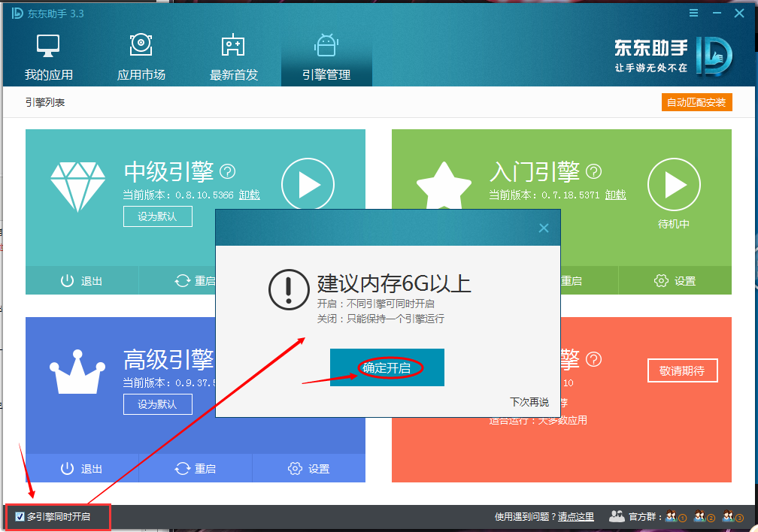
Task: Open official group 3 icon in status bar
Action: [732, 516]
